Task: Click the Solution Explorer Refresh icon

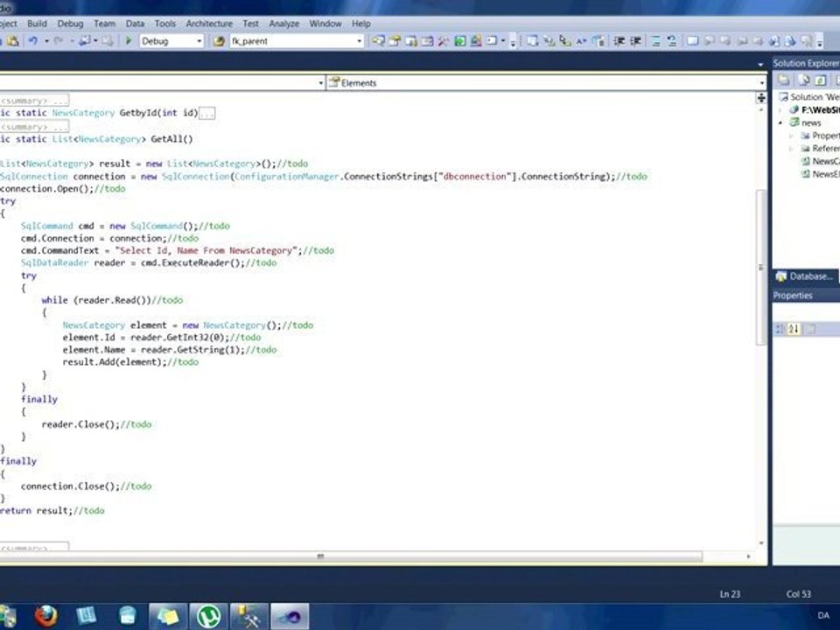Action: (820, 80)
